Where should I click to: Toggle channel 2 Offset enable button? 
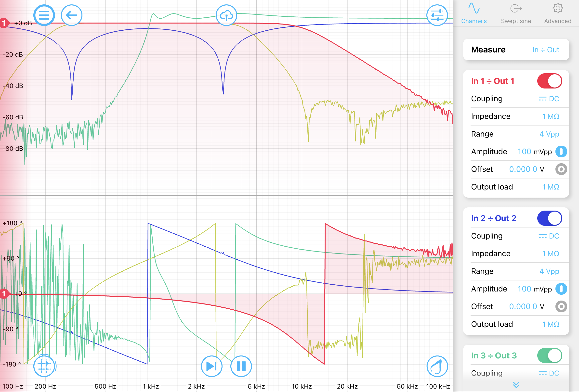561,306
